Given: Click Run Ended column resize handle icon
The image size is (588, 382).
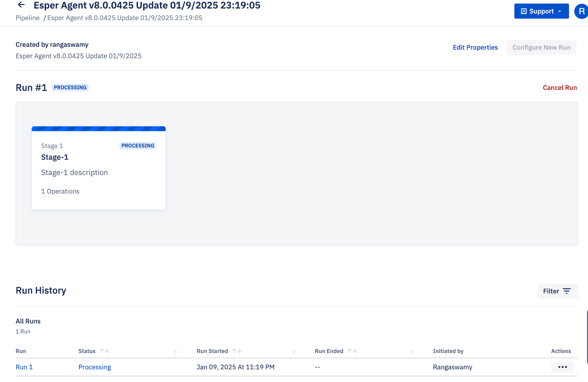Looking at the screenshot, I should [412, 352].
